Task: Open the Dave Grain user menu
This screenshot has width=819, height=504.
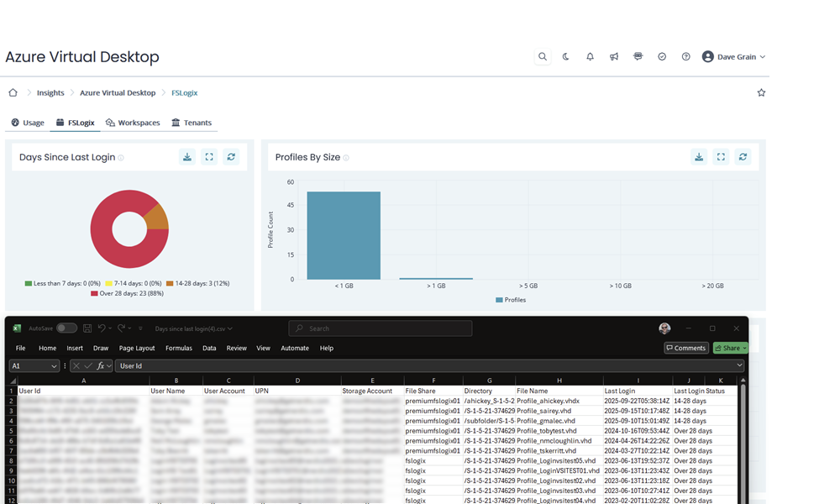Action: point(733,57)
